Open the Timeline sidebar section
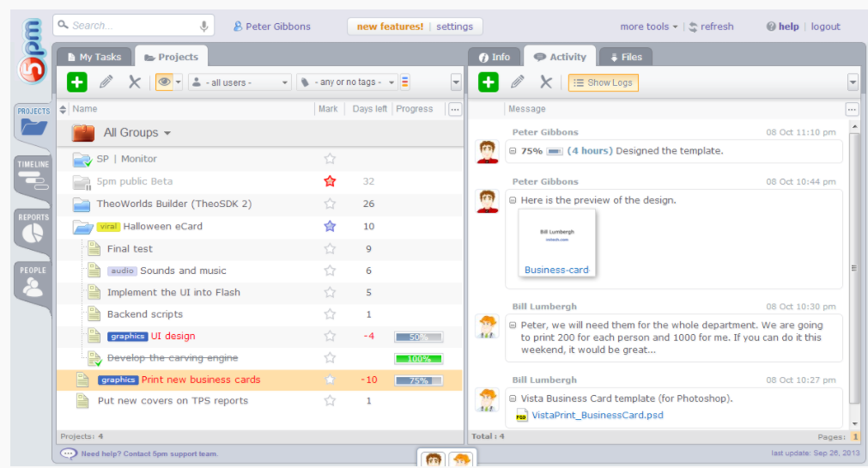Viewport: 868px width, 468px height. [33, 175]
